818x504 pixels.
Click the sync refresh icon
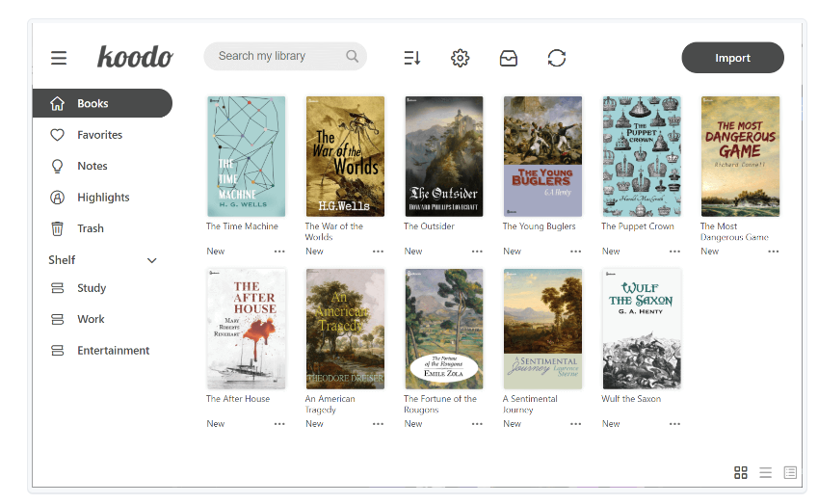[x=556, y=58]
